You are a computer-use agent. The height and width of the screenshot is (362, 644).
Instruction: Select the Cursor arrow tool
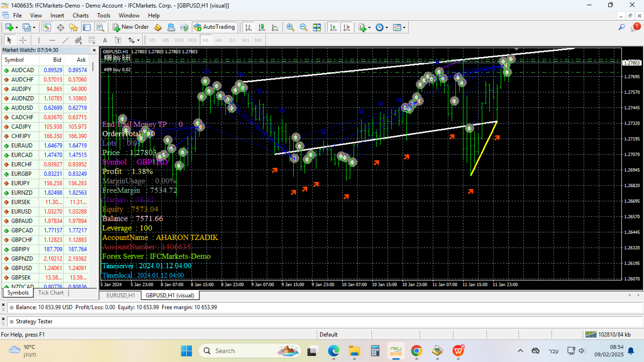[x=9, y=40]
